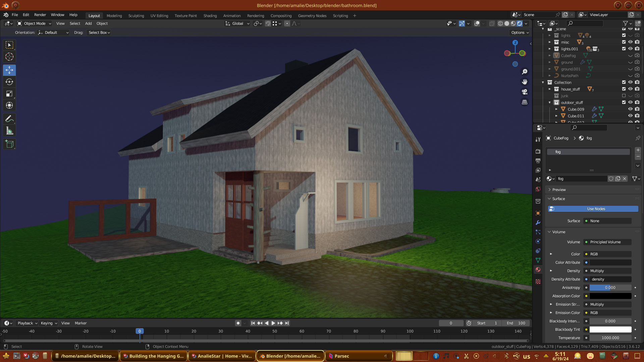Open the Modifier properties tab
The height and width of the screenshot is (362, 644).
click(x=538, y=223)
